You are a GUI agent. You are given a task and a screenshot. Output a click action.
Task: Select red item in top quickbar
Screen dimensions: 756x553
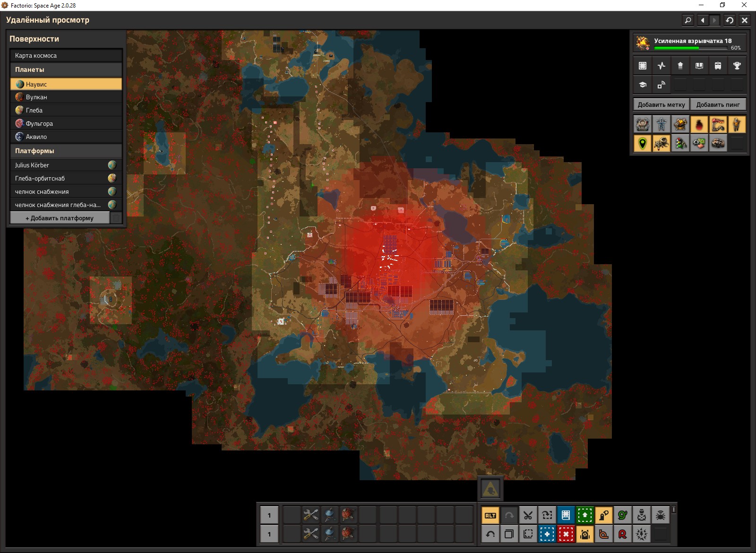click(348, 515)
